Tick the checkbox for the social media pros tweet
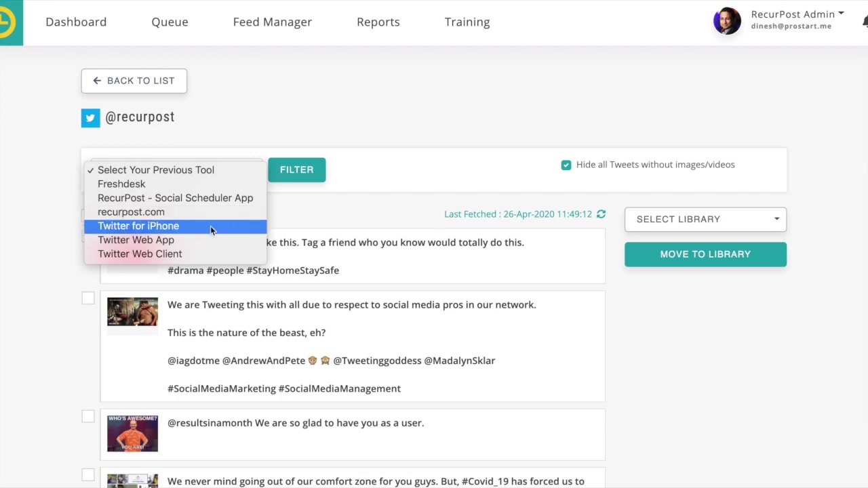This screenshot has height=488, width=868. (x=88, y=298)
